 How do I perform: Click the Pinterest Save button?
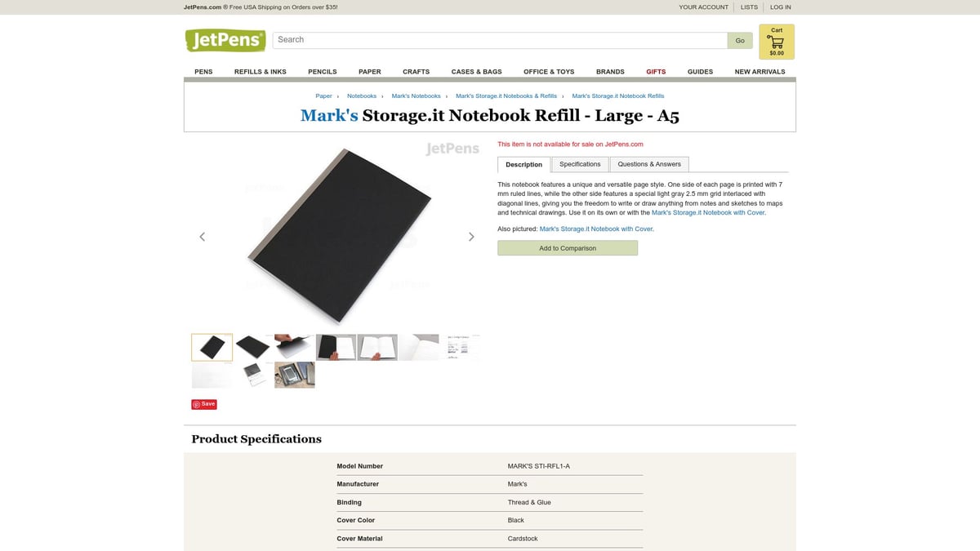pyautogui.click(x=204, y=404)
